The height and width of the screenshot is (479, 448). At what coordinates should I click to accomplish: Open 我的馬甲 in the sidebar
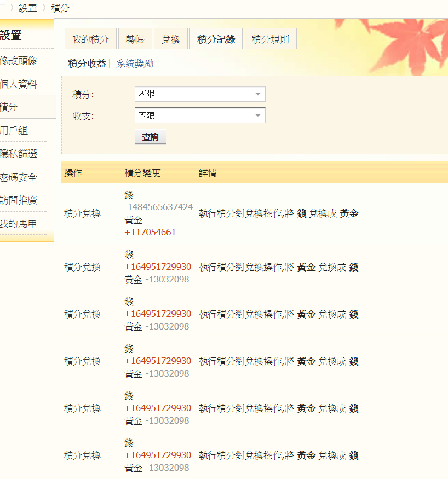19,224
